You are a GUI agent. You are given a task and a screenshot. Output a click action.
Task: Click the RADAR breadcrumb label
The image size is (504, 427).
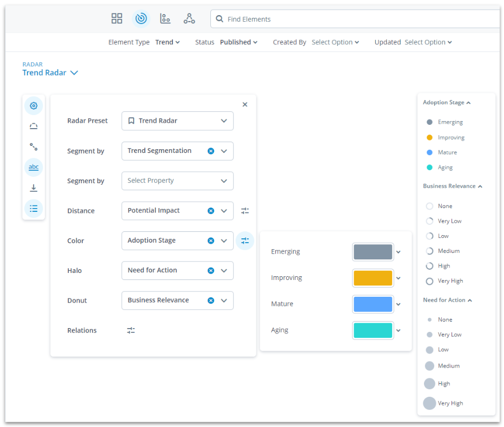click(x=32, y=64)
